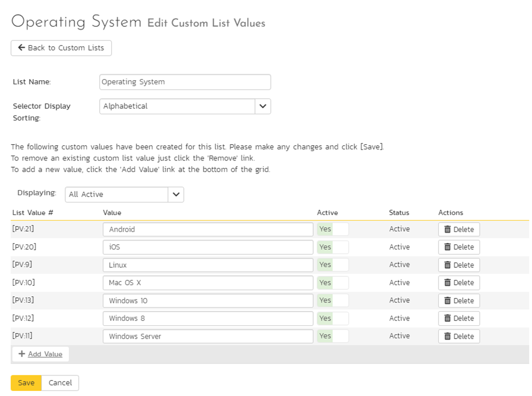This screenshot has width=532, height=396.
Task: Open the Selector Display Sorting dropdown
Action: tap(185, 106)
